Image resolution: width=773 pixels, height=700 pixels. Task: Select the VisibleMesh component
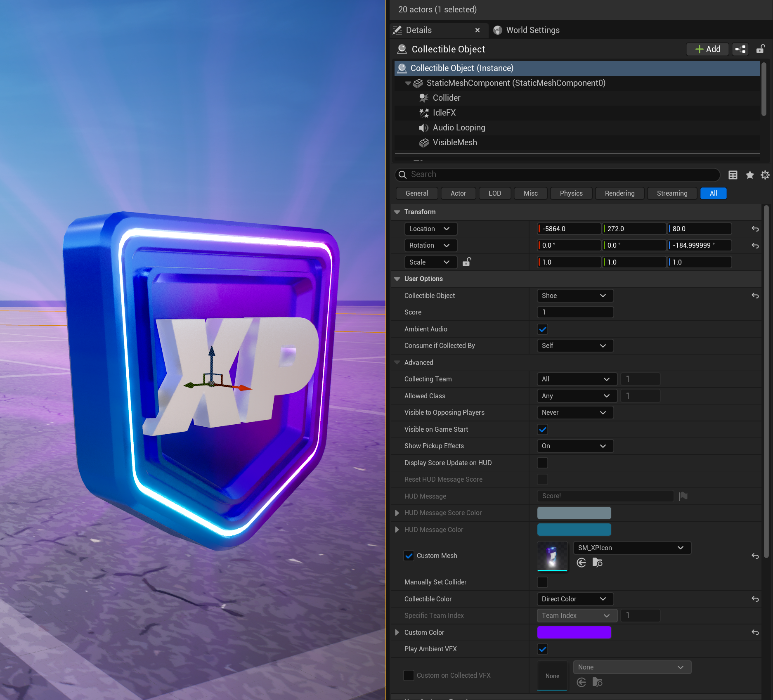[x=455, y=142]
